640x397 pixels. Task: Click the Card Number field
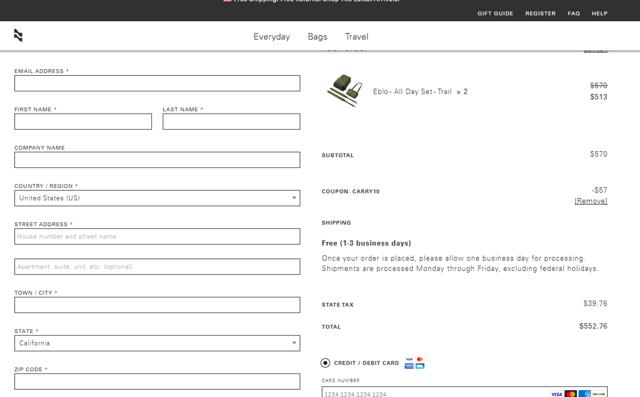point(464,393)
